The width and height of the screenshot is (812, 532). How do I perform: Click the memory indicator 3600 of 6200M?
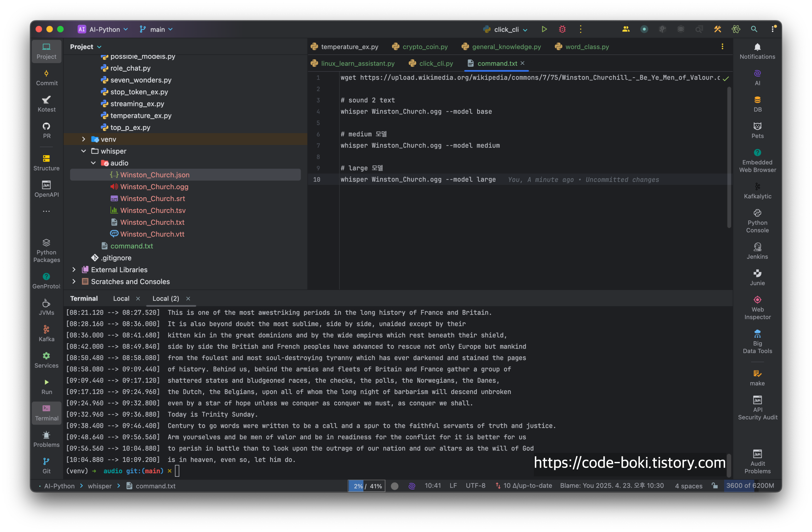tap(749, 486)
